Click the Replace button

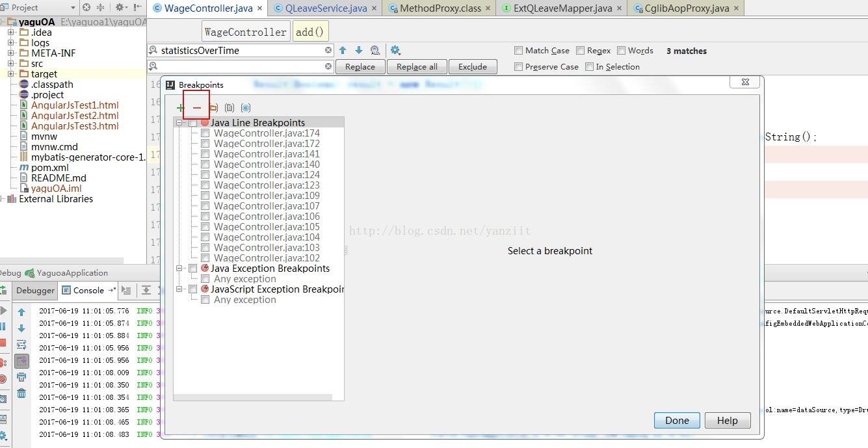coord(360,66)
